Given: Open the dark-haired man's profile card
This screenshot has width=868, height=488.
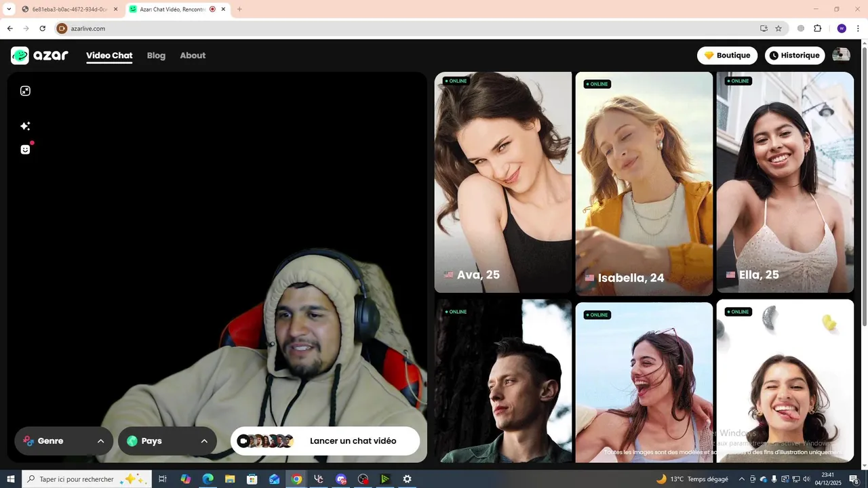Looking at the screenshot, I should [503, 381].
